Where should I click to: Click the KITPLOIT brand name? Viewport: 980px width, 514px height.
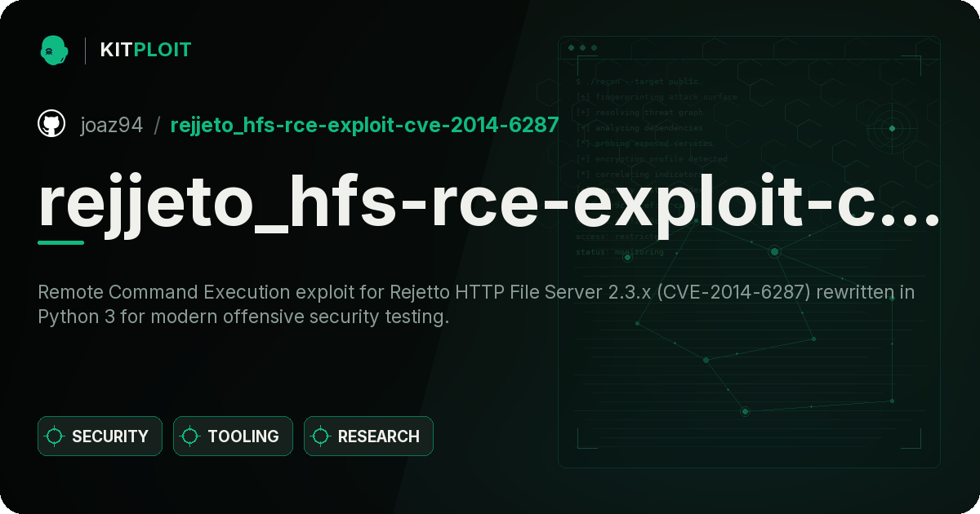pos(145,50)
